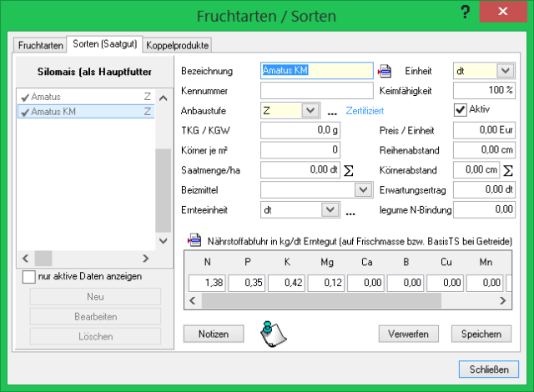Click the nutrient table scroll right arrow
Viewport: 534px width, 392px height.
(x=502, y=301)
